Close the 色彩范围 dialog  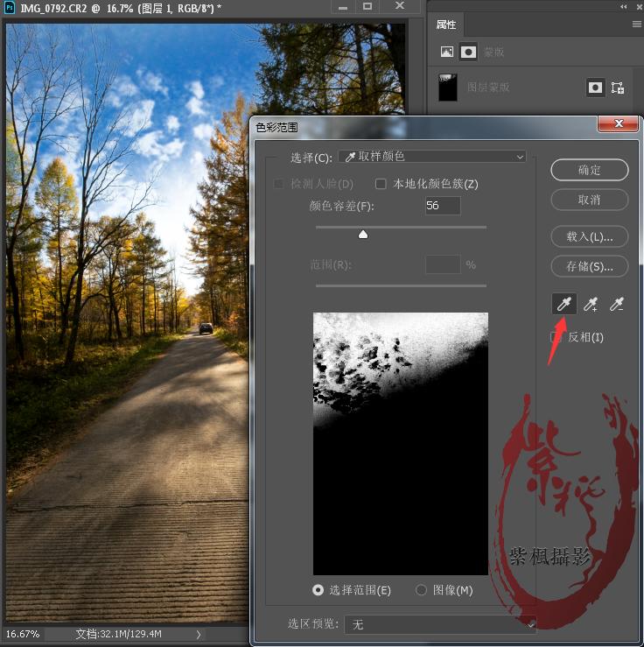618,123
